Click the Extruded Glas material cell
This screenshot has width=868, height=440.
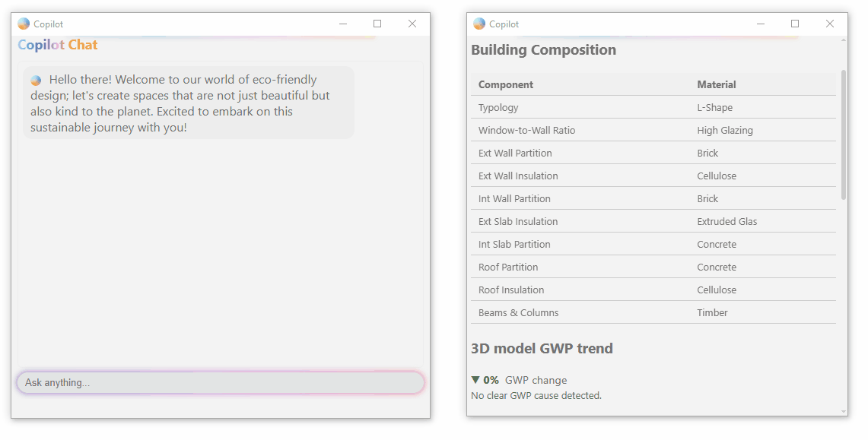tap(727, 221)
